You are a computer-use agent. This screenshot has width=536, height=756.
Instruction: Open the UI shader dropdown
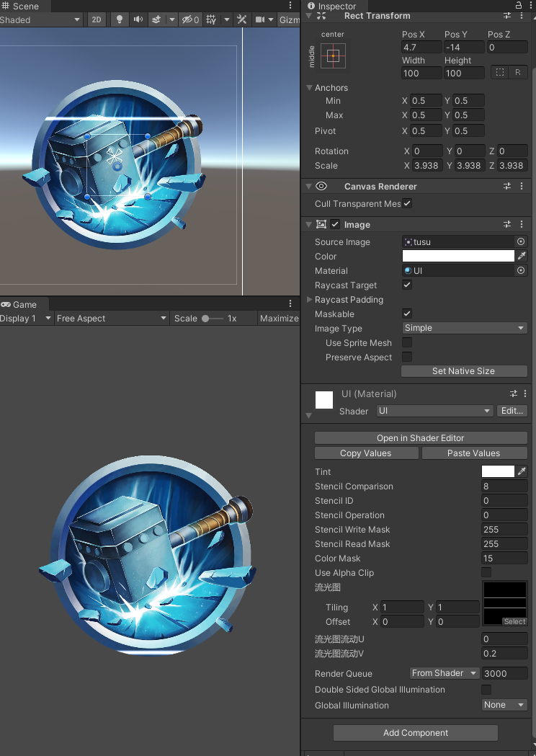434,411
